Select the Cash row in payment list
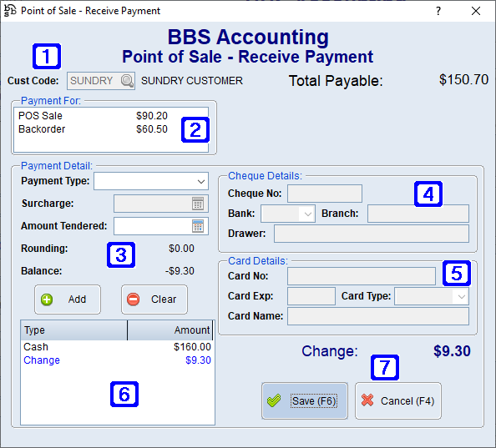Screen dimensions: 496x448 coord(118,347)
